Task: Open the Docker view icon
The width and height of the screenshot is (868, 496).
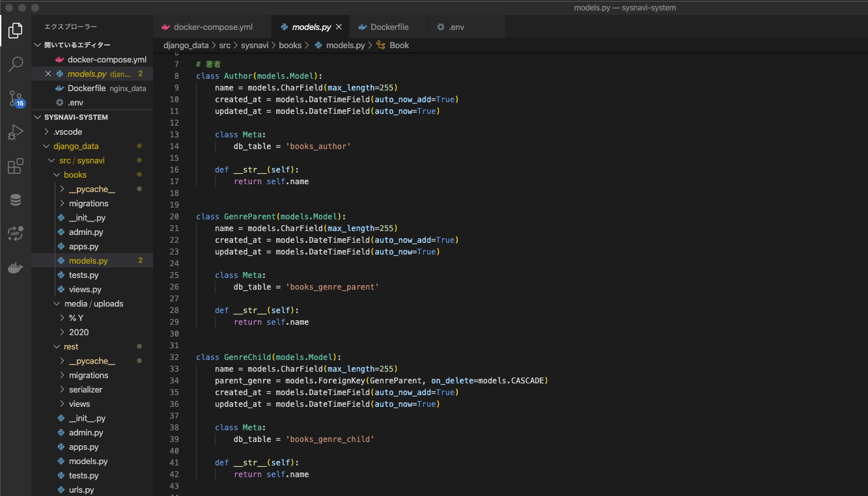Action: click(16, 268)
